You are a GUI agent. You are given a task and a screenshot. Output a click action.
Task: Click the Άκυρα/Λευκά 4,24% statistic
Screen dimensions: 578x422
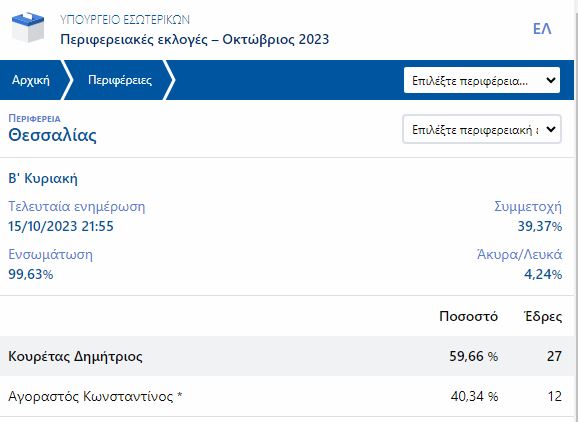[x=519, y=264]
